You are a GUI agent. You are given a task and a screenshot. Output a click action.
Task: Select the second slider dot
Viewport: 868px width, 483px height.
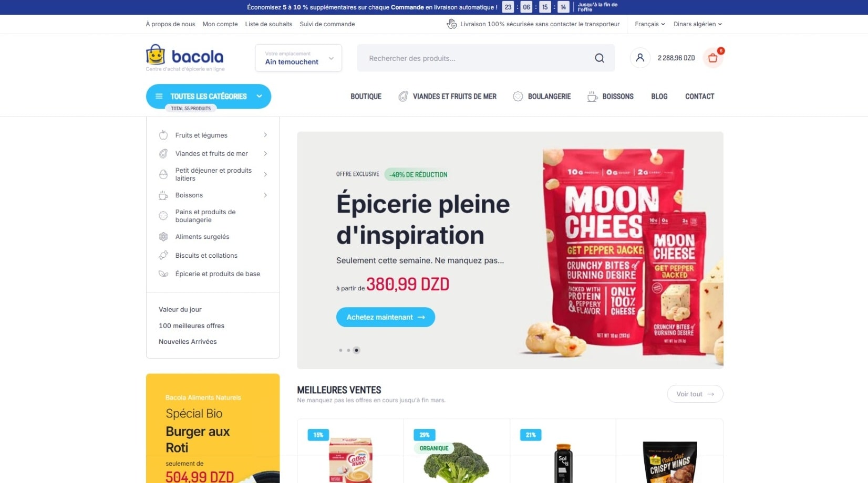(348, 350)
